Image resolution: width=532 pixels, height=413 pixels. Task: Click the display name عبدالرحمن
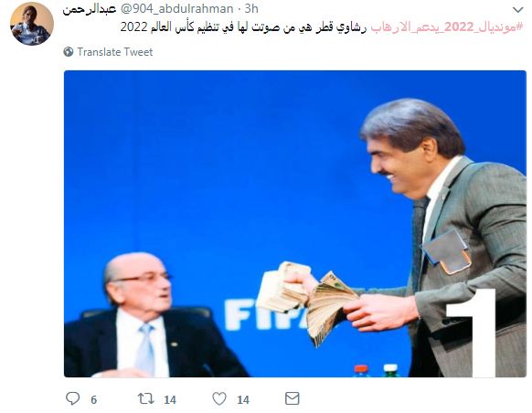point(90,9)
